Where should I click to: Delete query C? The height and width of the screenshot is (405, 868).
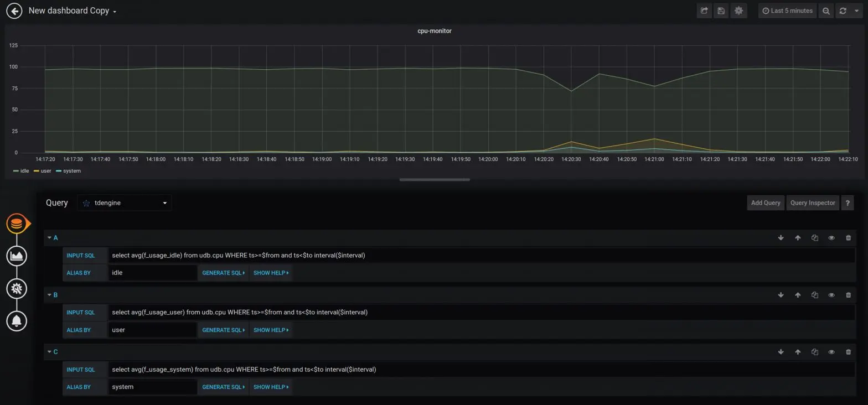click(x=848, y=352)
